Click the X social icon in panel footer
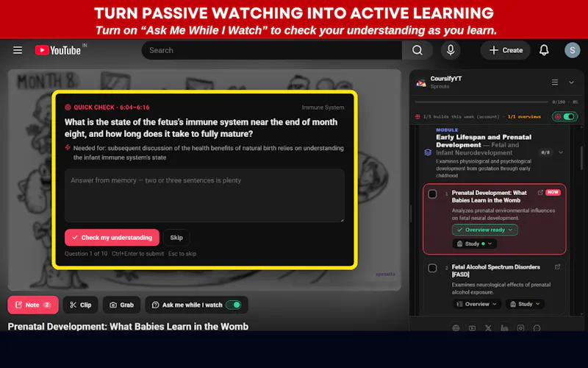588x368 pixels. [488, 328]
